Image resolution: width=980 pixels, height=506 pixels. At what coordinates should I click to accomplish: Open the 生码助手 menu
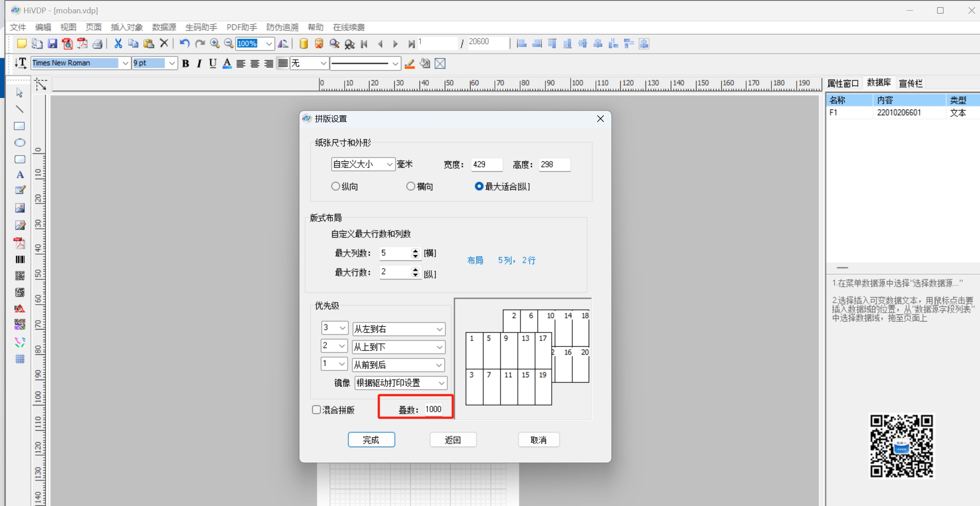coord(201,27)
